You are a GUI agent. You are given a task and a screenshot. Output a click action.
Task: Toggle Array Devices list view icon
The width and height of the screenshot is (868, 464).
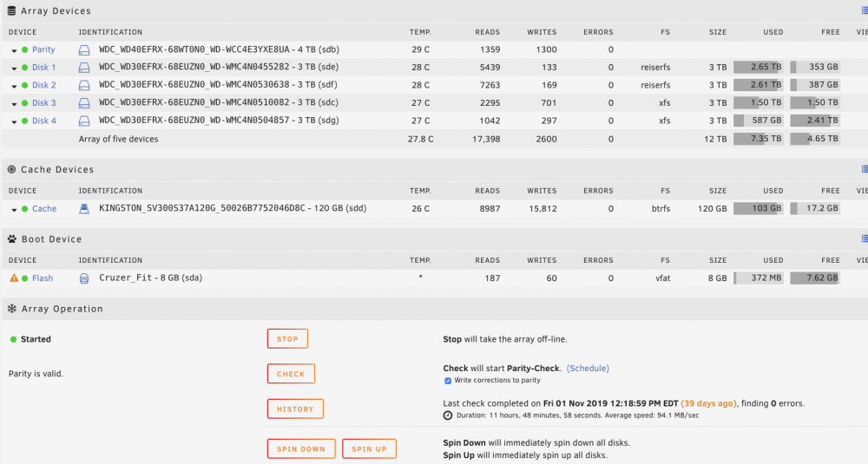(865, 10)
